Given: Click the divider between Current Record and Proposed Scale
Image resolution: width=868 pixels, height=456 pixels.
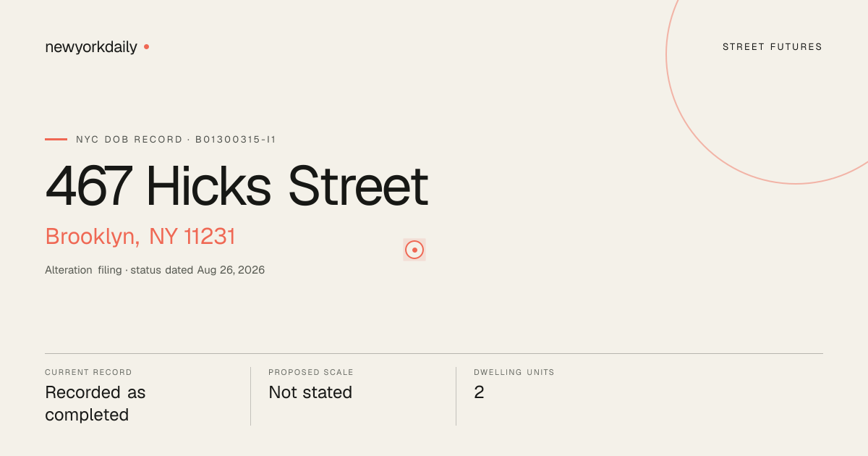Looking at the screenshot, I should tap(250, 396).
